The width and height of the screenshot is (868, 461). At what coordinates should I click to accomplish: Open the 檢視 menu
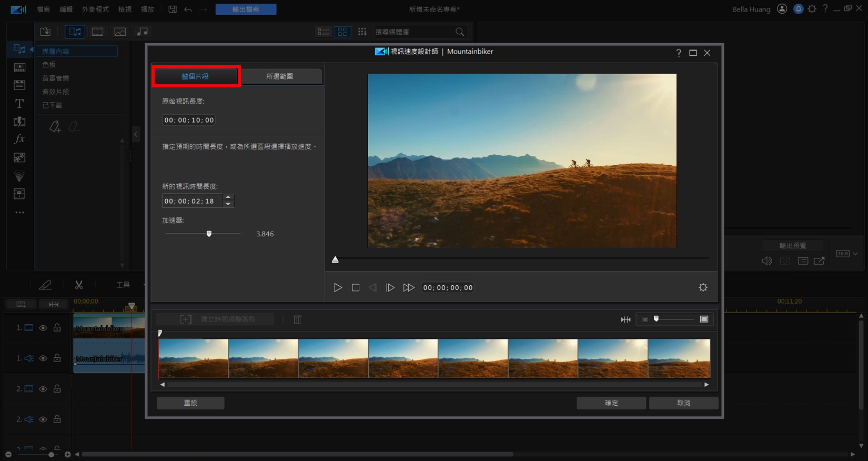point(125,9)
